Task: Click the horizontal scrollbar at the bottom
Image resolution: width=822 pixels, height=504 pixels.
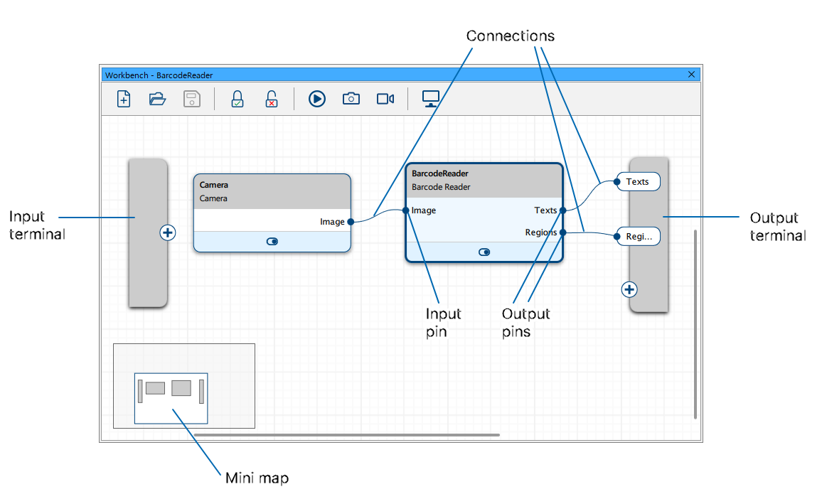Action: 347,434
